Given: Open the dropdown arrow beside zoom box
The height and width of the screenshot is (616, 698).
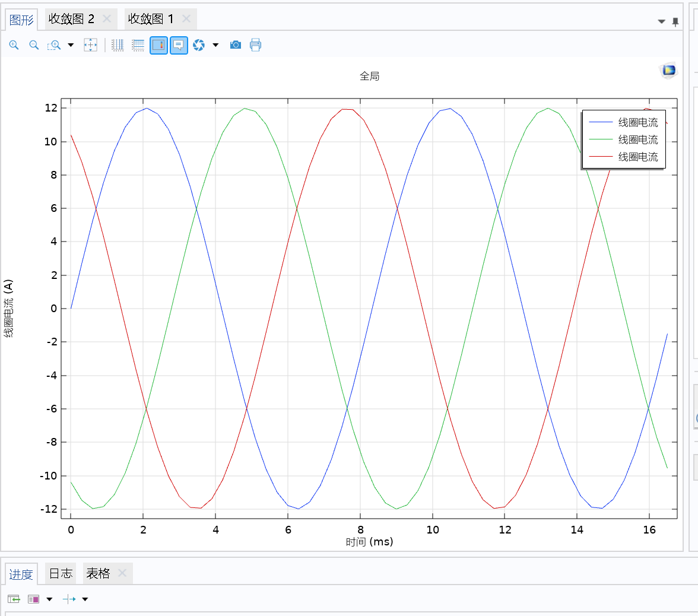Looking at the screenshot, I should click(71, 45).
